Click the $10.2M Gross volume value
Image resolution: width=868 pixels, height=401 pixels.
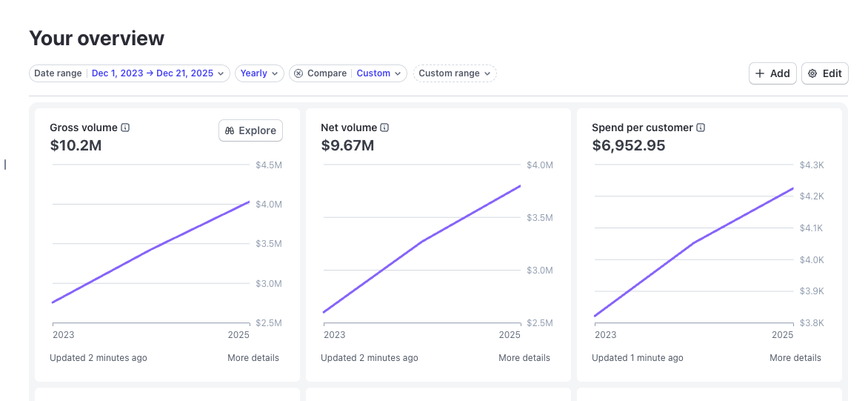point(76,146)
